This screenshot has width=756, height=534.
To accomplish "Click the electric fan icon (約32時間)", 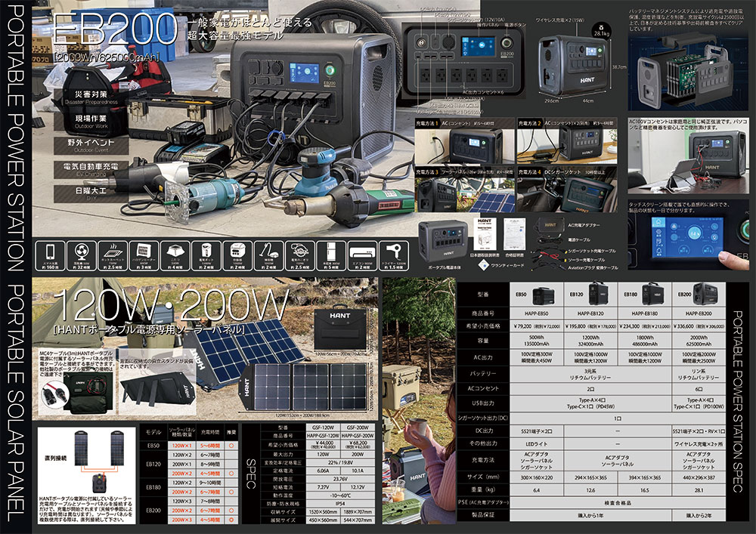I will [x=81, y=256].
